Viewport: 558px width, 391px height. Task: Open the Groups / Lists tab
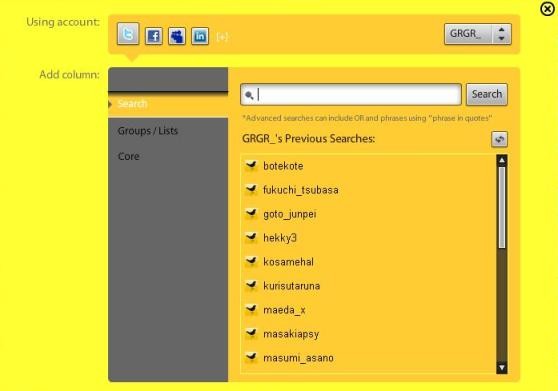[x=148, y=131]
